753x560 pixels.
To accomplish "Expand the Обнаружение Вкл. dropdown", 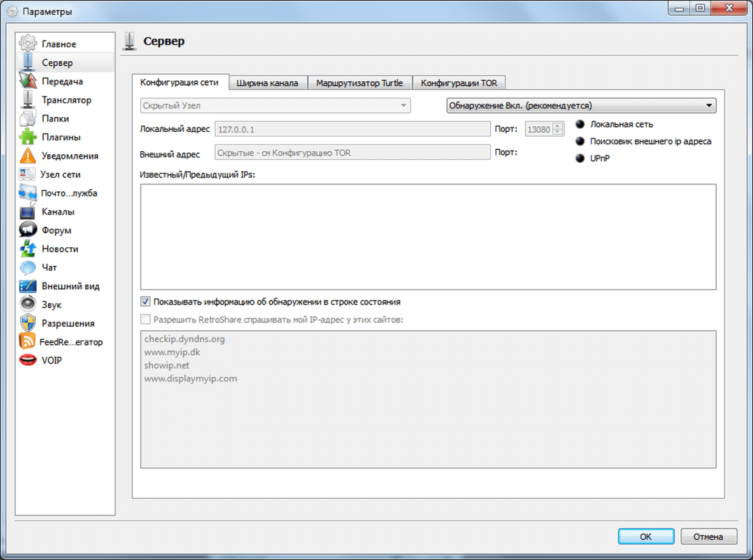I will click(581, 106).
